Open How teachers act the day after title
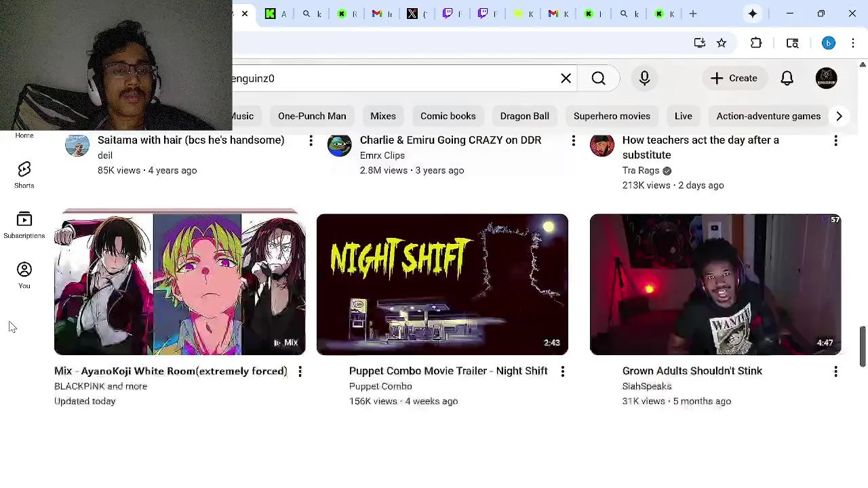 pyautogui.click(x=701, y=147)
